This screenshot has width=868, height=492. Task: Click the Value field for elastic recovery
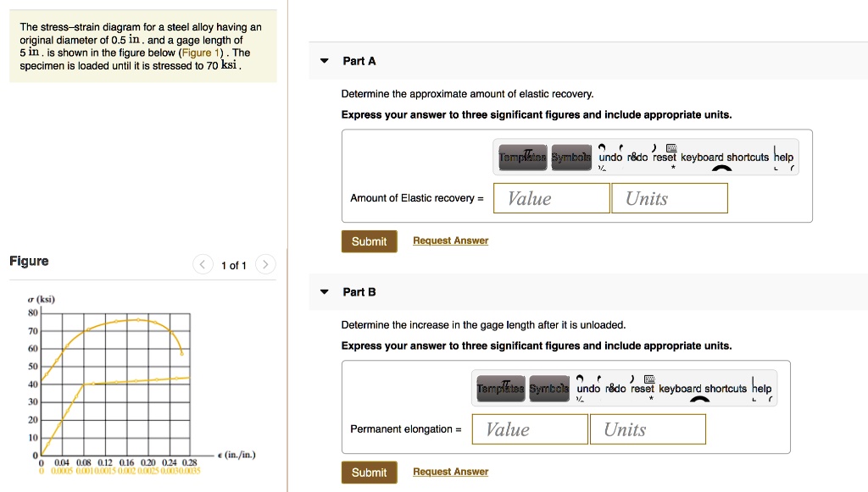[551, 197]
